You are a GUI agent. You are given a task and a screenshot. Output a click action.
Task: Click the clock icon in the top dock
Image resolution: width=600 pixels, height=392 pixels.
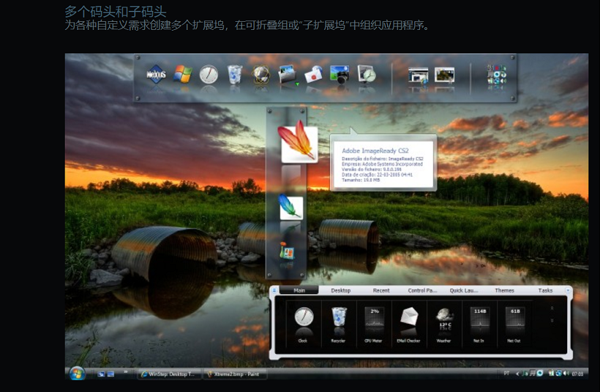(x=209, y=74)
